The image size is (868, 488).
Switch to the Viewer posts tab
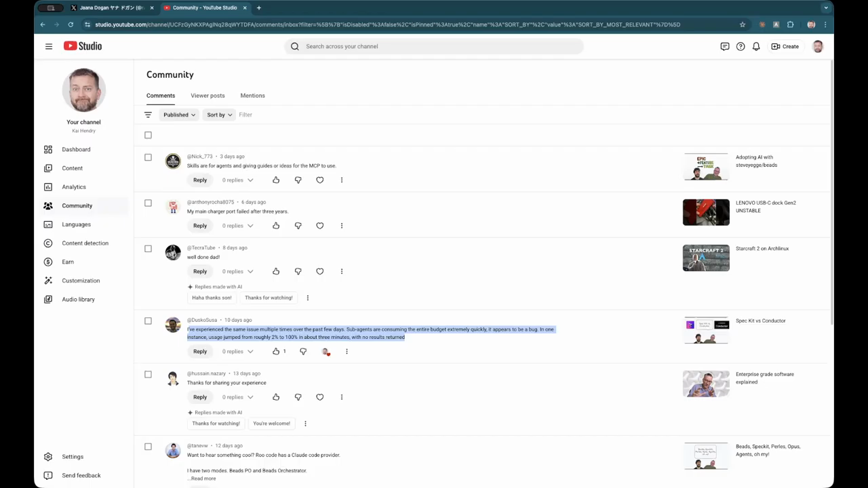(x=208, y=96)
